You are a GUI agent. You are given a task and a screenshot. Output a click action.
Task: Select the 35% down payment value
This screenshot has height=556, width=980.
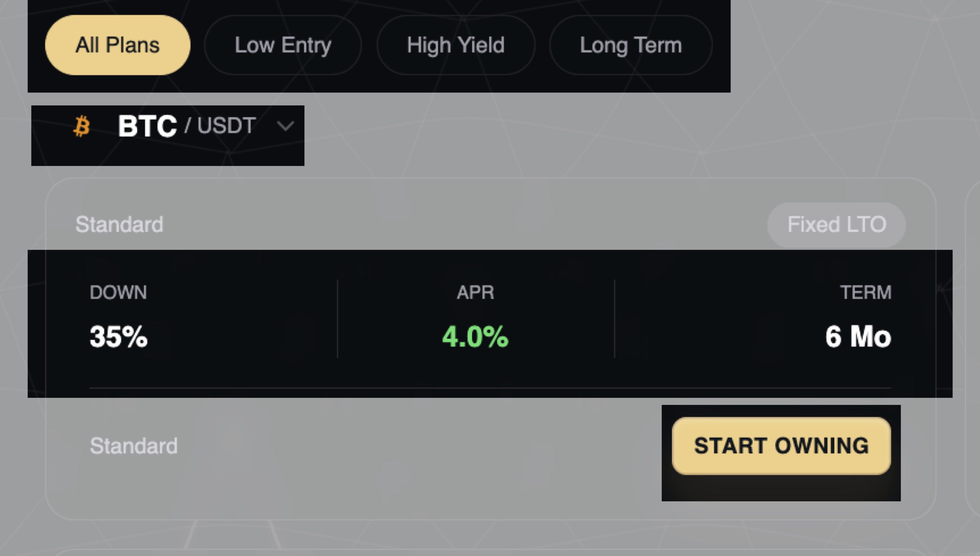pos(118,337)
